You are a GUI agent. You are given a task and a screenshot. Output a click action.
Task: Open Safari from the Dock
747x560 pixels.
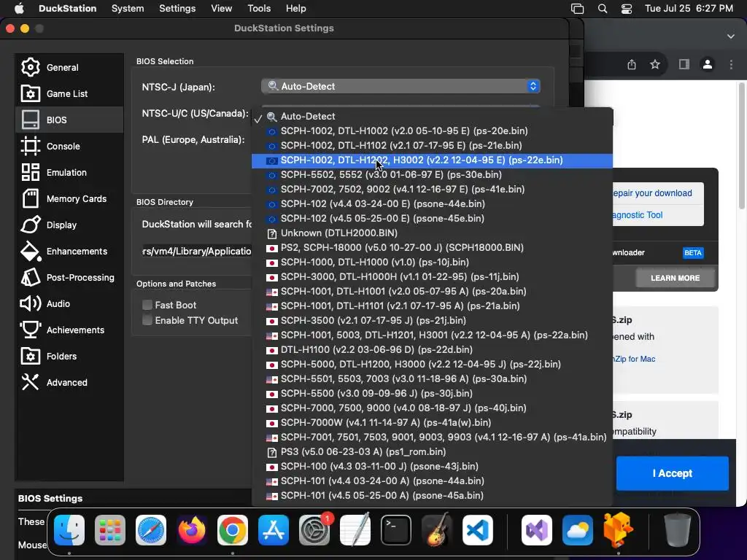pyautogui.click(x=151, y=530)
